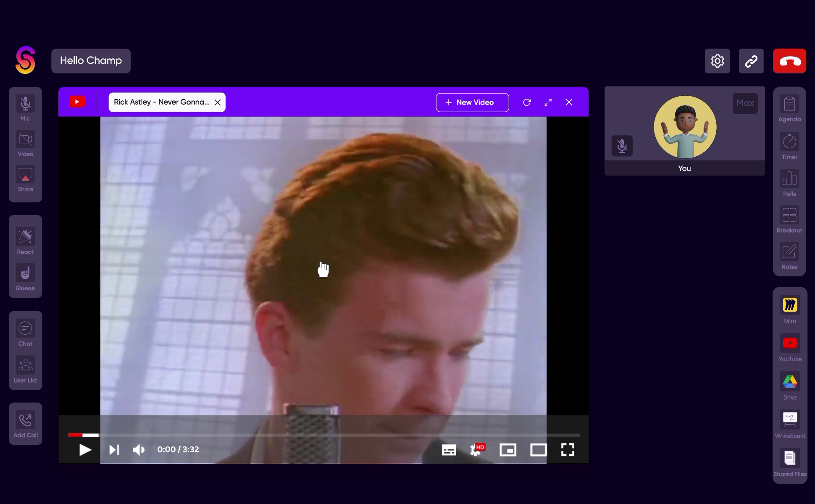The height and width of the screenshot is (504, 815).
Task: Open the Timer tool
Action: coord(789,147)
